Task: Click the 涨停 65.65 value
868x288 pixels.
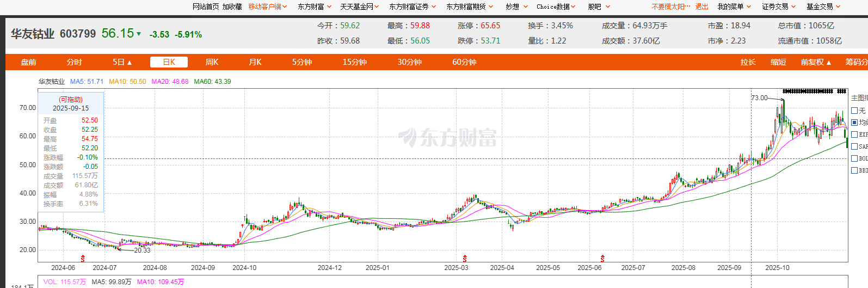Action: [x=490, y=26]
